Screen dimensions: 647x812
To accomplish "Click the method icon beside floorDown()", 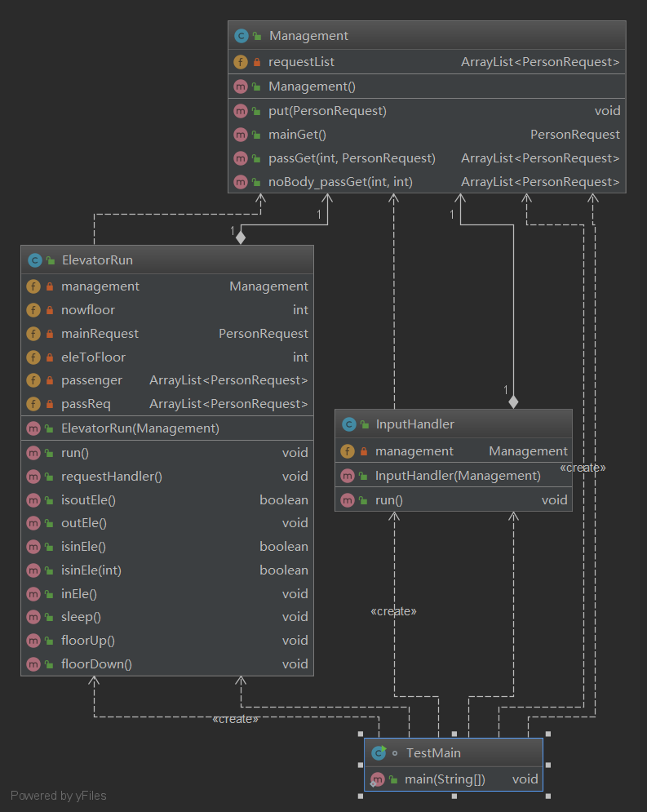I will 33,664.
